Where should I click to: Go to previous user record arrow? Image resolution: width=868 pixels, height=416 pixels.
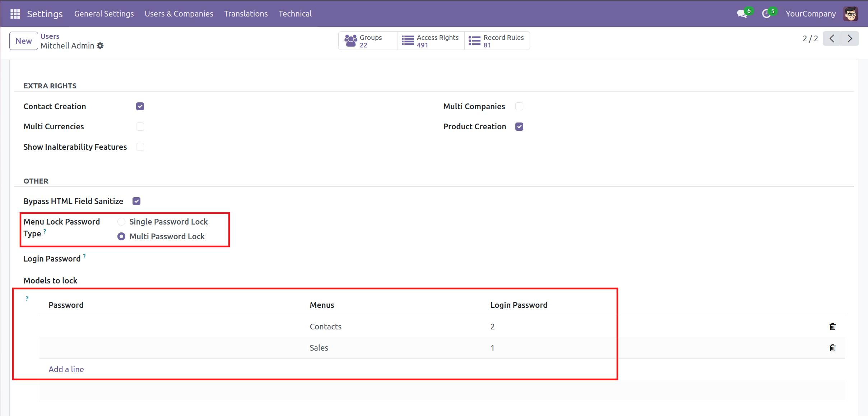tap(832, 38)
